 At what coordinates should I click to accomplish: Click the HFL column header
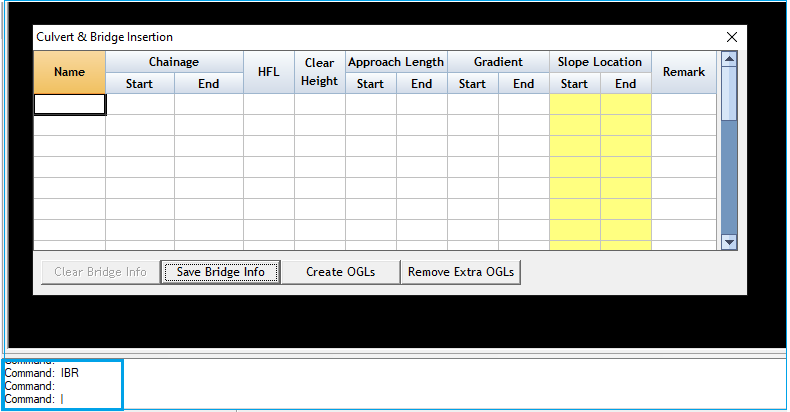tap(268, 72)
